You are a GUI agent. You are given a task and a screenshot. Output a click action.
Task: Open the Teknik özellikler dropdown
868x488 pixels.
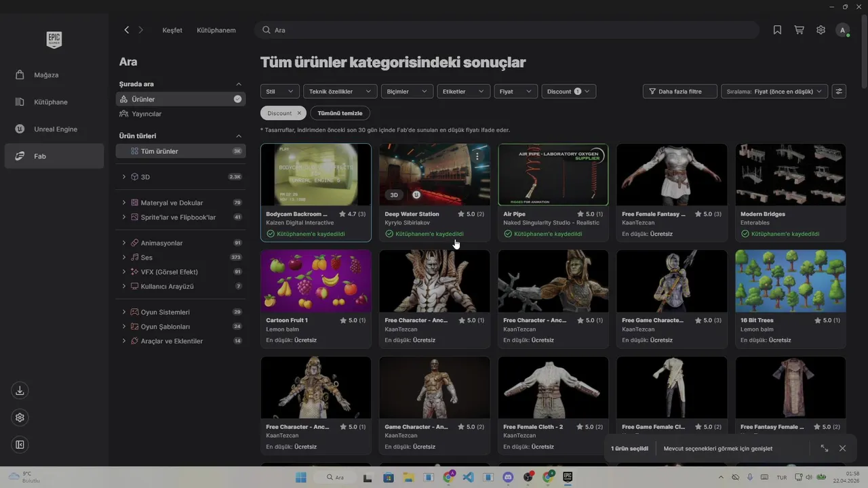coord(340,91)
